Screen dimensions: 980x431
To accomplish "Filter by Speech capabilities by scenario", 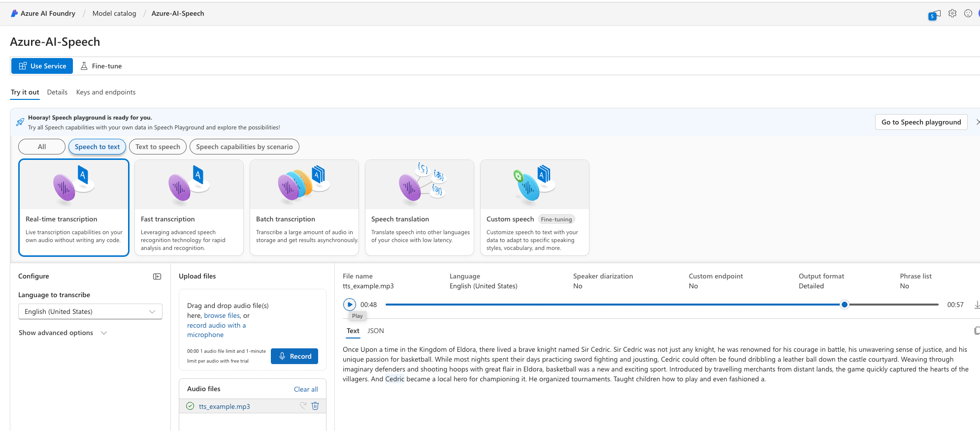I will 244,147.
